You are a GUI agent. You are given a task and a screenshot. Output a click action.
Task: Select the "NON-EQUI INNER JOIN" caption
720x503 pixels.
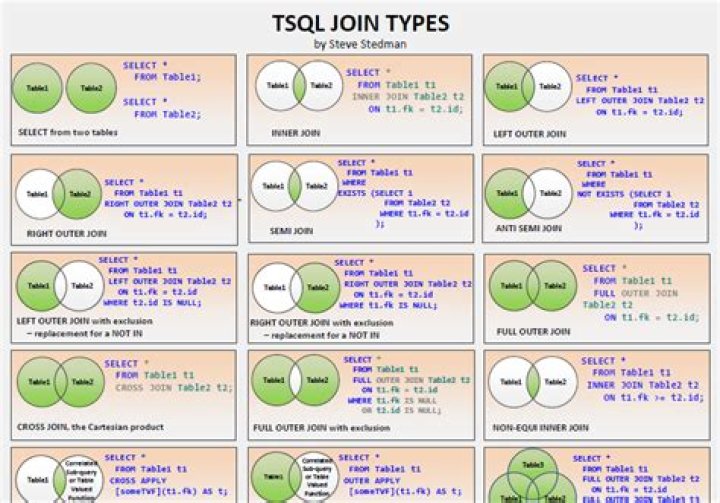click(x=540, y=428)
